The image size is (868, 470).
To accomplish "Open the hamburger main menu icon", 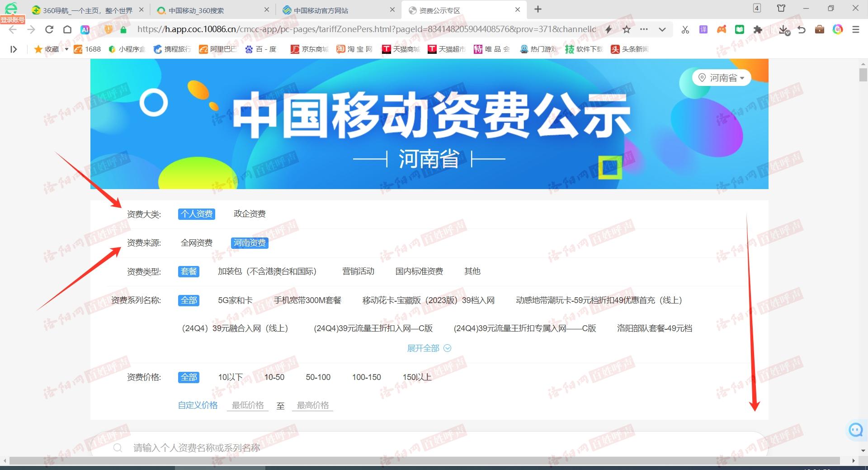I will click(855, 29).
